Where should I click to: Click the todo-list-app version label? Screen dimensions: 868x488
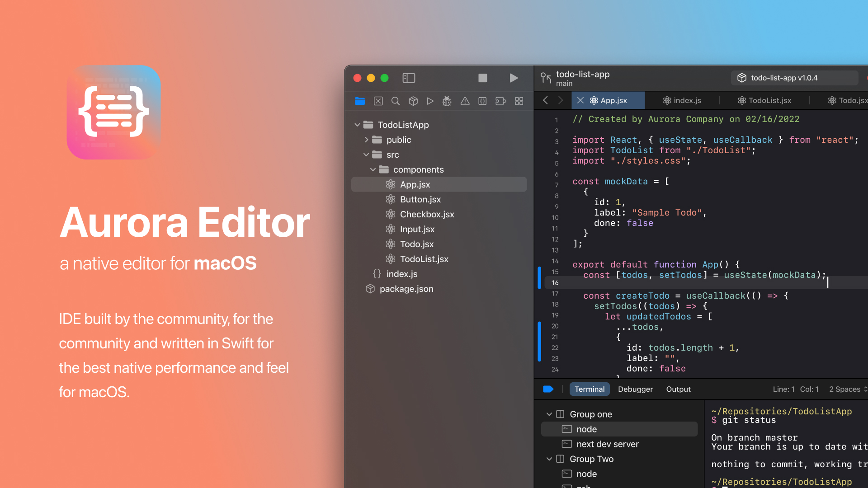point(783,77)
